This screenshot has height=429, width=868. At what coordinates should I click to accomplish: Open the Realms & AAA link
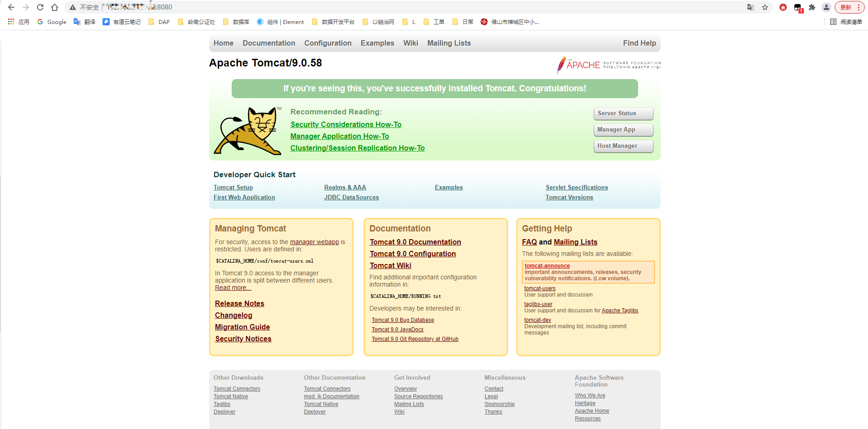click(345, 188)
